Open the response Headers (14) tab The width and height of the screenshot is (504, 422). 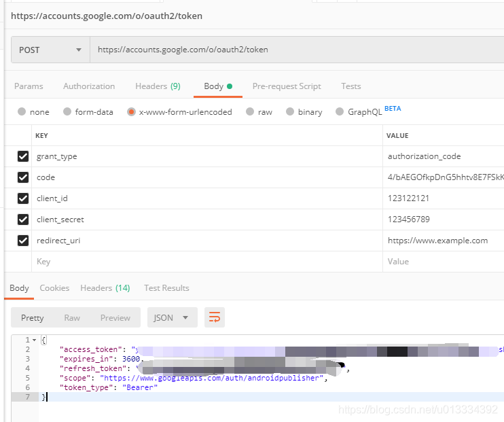(105, 288)
